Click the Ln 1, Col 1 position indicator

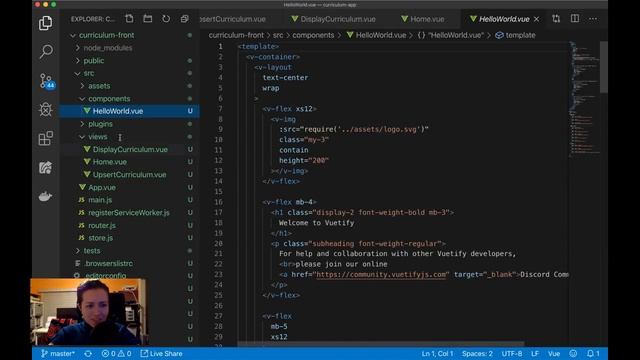click(x=437, y=354)
